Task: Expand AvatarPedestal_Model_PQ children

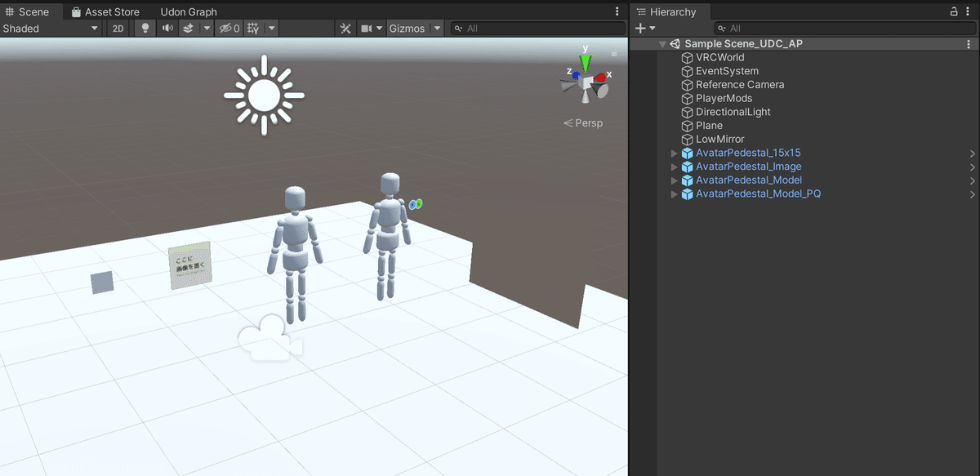Action: tap(674, 194)
